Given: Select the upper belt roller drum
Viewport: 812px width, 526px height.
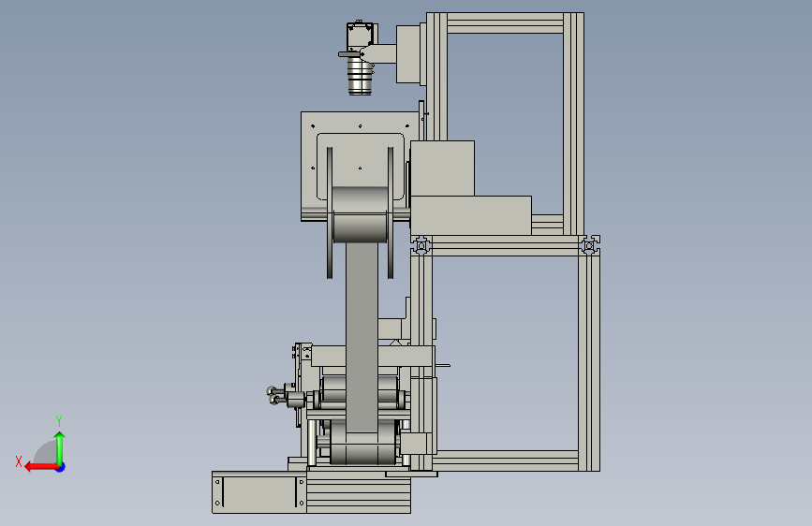Looking at the screenshot, I should (x=361, y=214).
